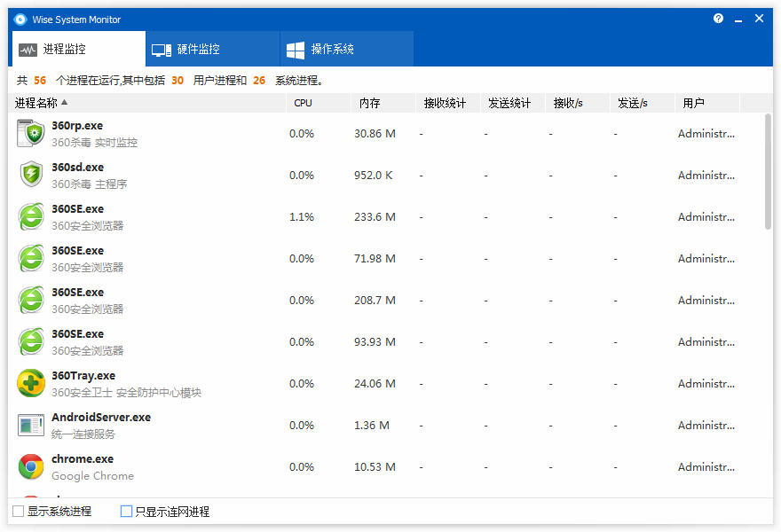Screen dimensions: 781x532
Task: Check the 只显示连网进程 option
Action: coord(126,511)
